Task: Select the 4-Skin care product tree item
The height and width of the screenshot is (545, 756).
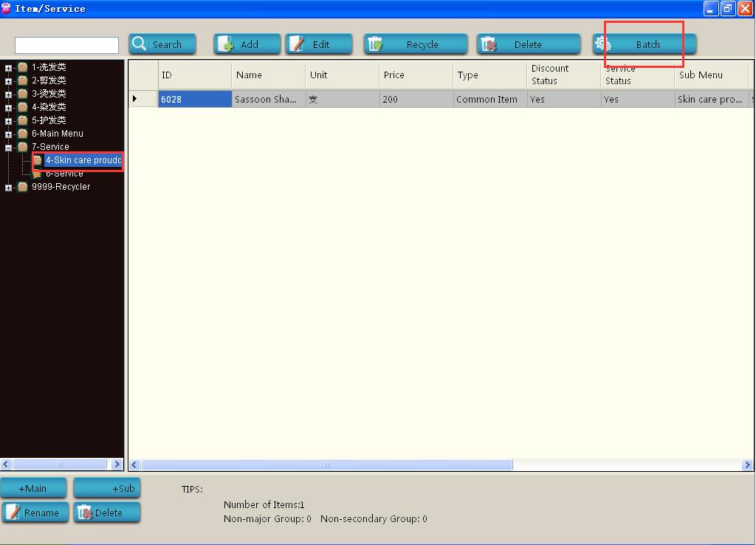Action: tap(83, 160)
